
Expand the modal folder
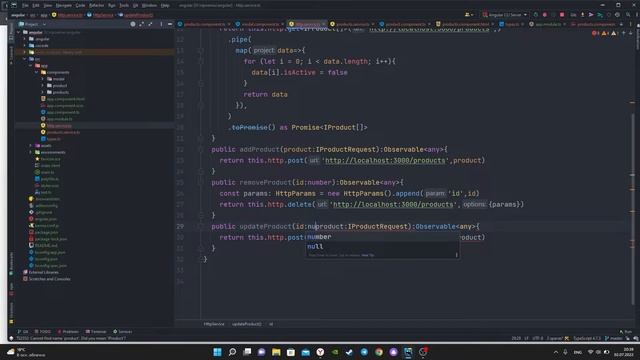coord(42,79)
